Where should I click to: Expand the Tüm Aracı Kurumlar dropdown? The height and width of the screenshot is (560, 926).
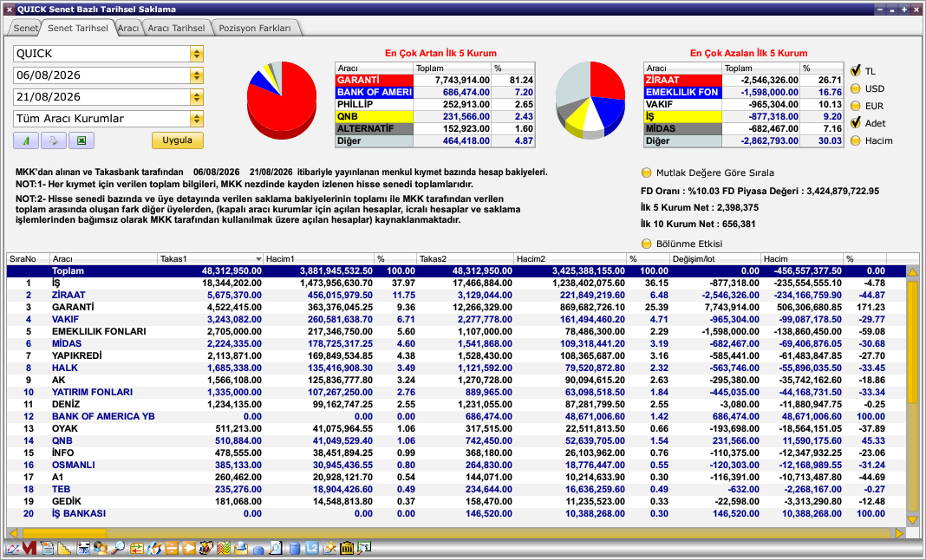pyautogui.click(x=197, y=119)
